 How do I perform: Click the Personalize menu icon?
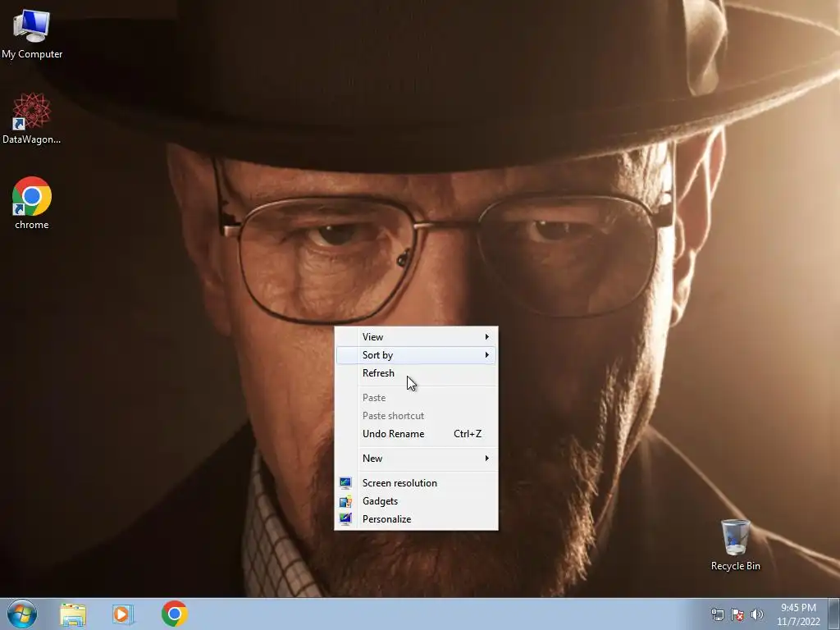pyautogui.click(x=345, y=519)
